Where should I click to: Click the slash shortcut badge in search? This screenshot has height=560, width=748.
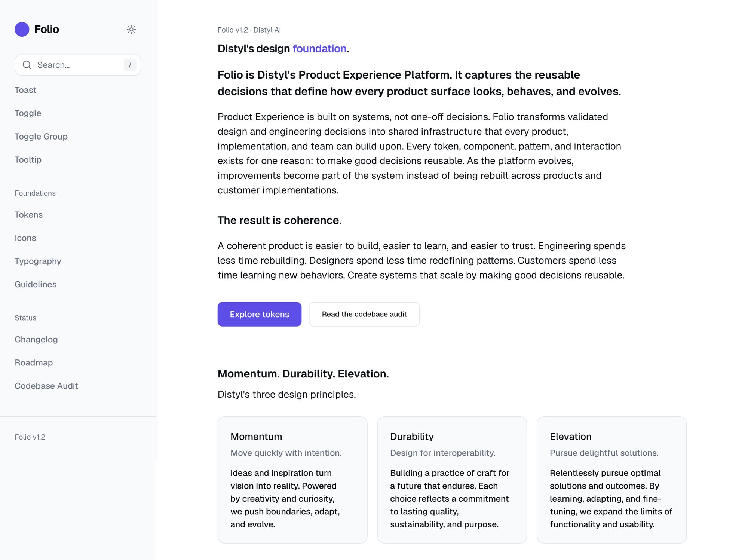(x=130, y=65)
